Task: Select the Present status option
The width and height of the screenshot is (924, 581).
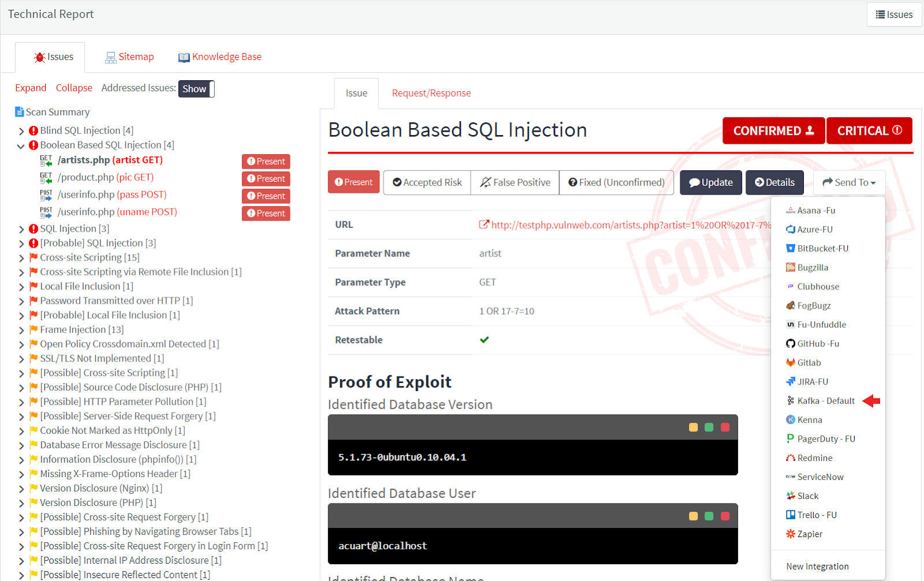Action: pyautogui.click(x=353, y=183)
